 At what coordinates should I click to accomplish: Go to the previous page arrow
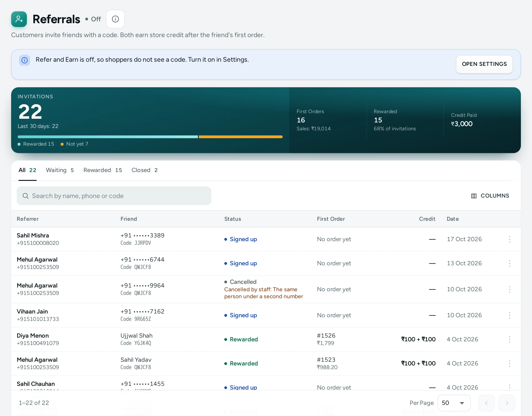point(486,403)
